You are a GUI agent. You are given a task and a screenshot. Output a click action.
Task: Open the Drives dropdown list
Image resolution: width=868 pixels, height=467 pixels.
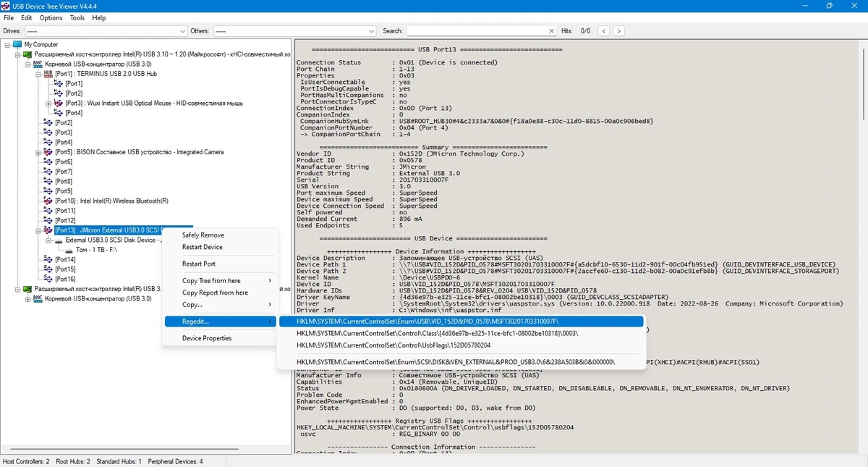[x=182, y=31]
